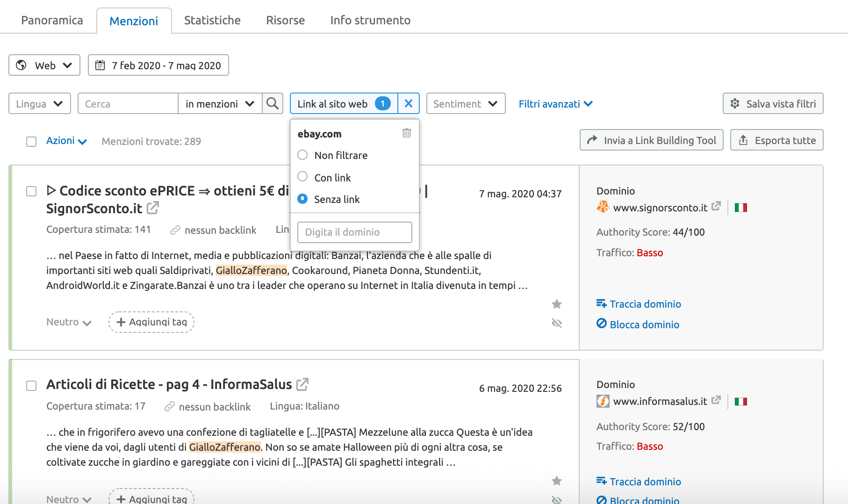Click Esporta tutte button

[777, 140]
